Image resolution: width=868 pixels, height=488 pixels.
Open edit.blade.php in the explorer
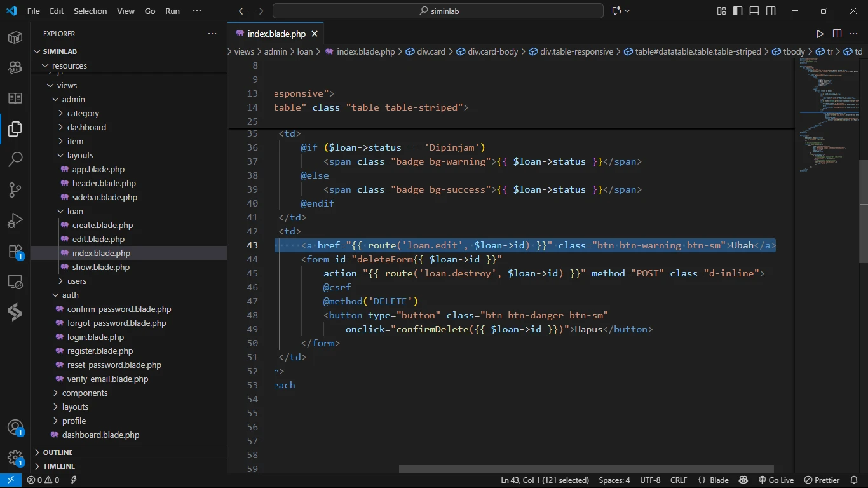pos(98,239)
